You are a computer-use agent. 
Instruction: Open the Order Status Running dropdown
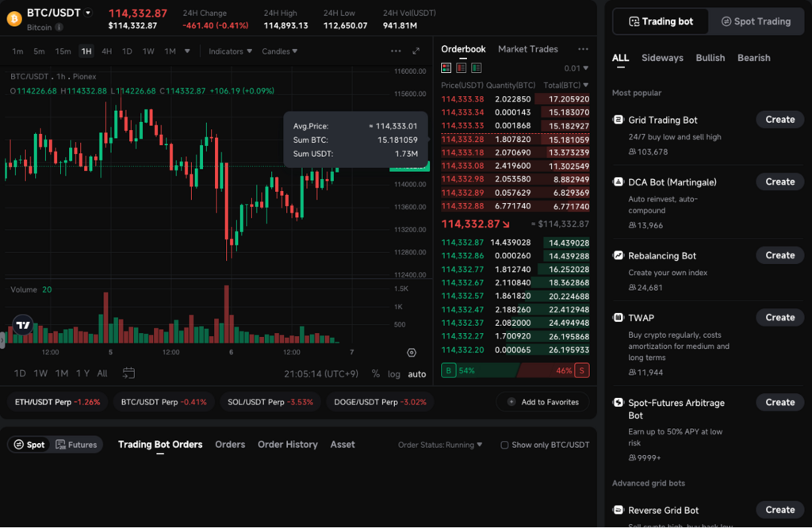[x=439, y=445]
